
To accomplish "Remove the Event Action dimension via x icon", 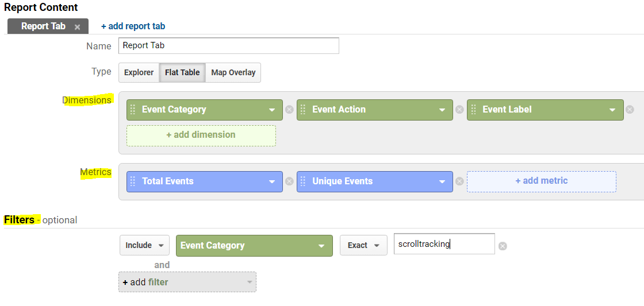I will tap(459, 110).
